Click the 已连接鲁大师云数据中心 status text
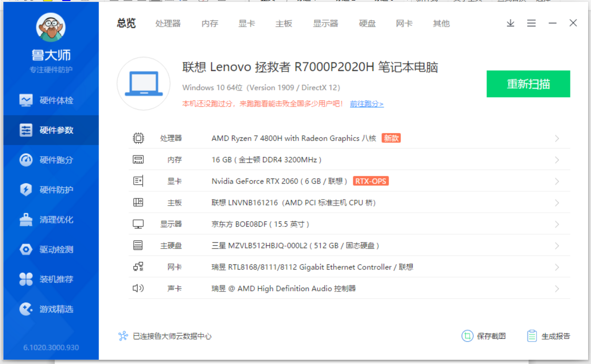This screenshot has width=591, height=364. [x=172, y=336]
